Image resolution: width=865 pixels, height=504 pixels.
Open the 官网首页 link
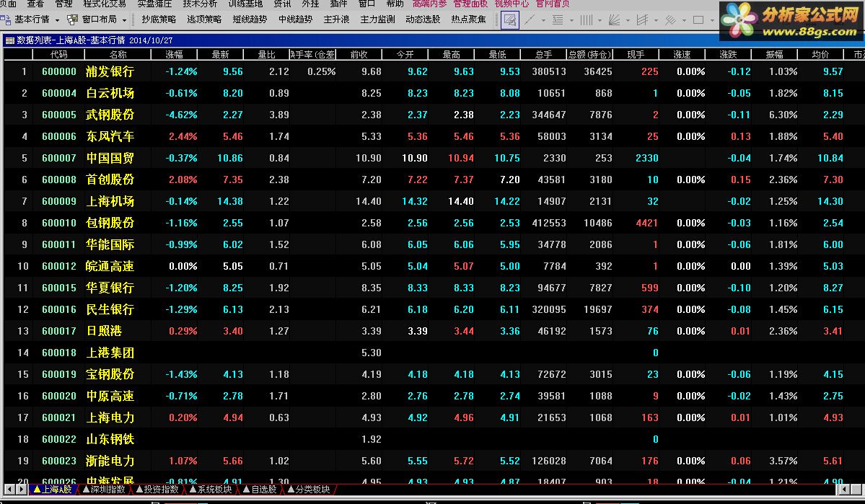coord(552,4)
